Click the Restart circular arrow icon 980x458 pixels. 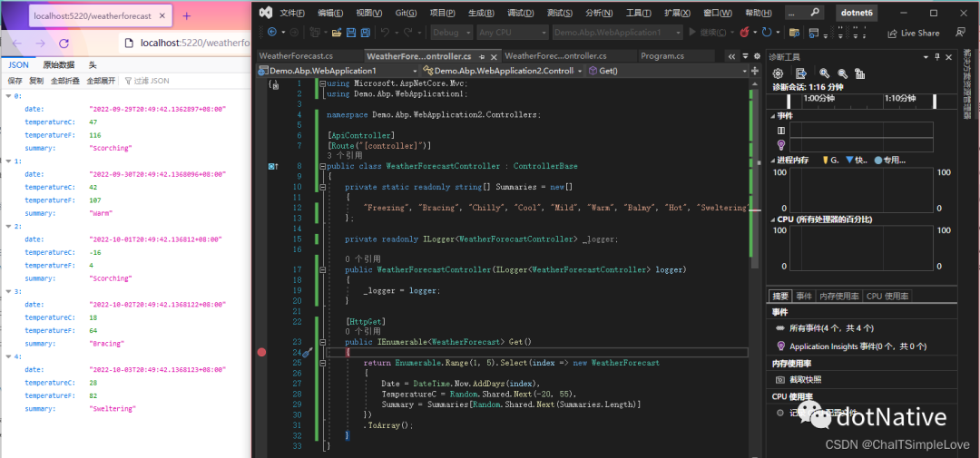pyautogui.click(x=767, y=33)
